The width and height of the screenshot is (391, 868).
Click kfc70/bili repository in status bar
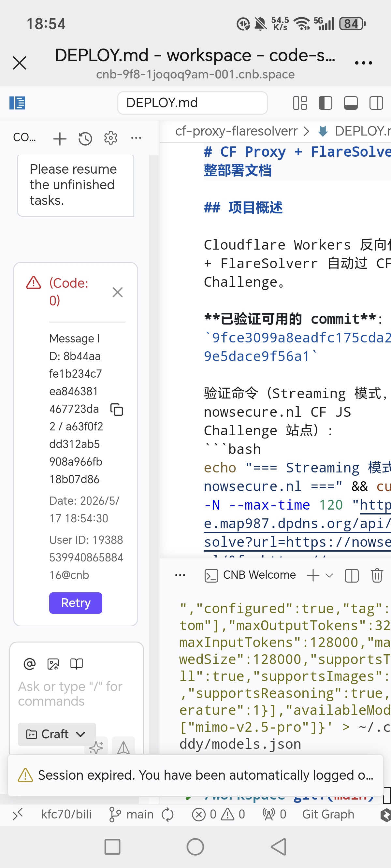(x=66, y=815)
